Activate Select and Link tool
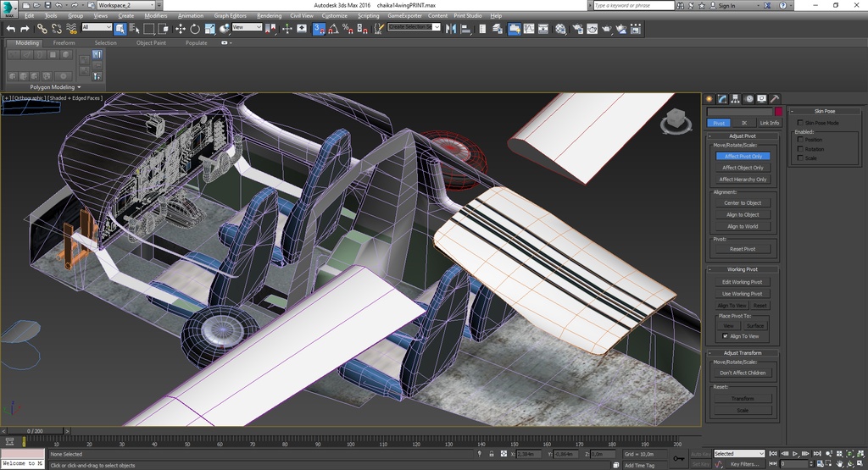Image resolution: width=868 pixels, height=470 pixels. coord(42,29)
